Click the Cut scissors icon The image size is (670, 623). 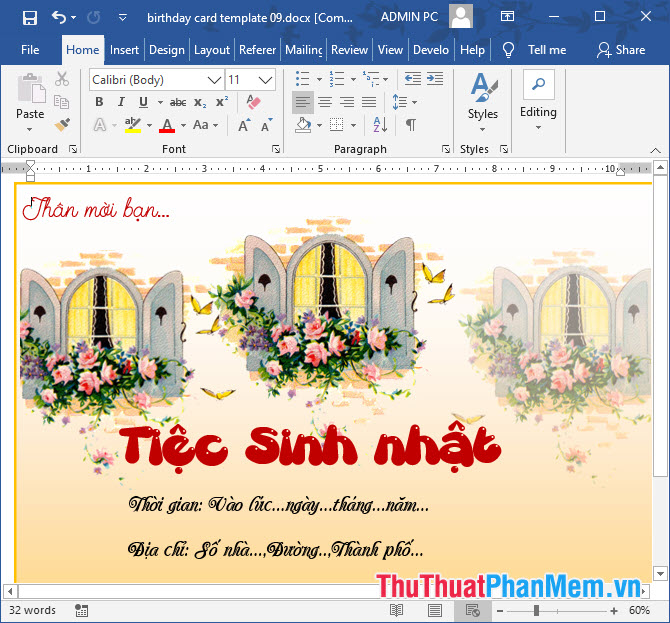click(62, 79)
